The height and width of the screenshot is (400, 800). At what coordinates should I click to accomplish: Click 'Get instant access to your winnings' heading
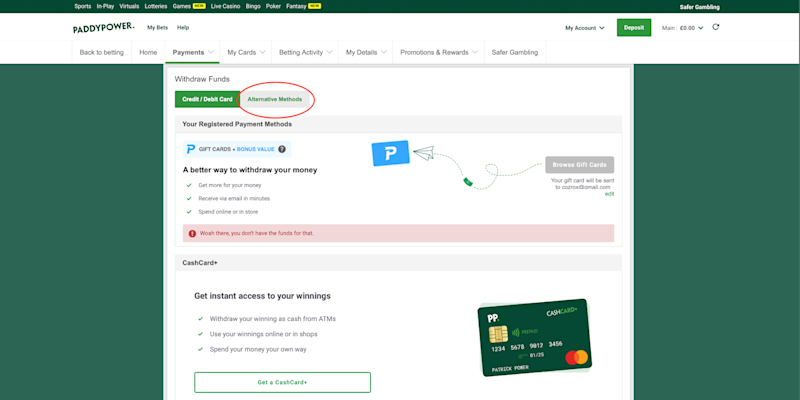point(262,296)
